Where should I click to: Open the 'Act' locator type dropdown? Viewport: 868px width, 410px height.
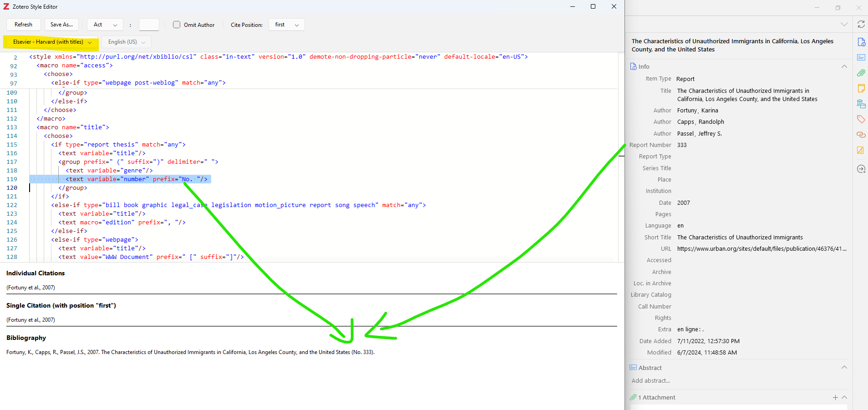click(105, 25)
